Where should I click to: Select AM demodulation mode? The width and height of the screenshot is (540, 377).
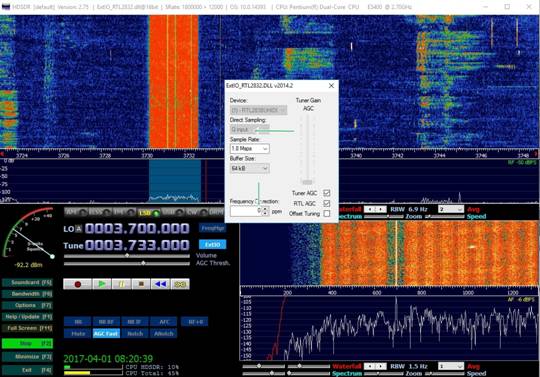(x=76, y=212)
